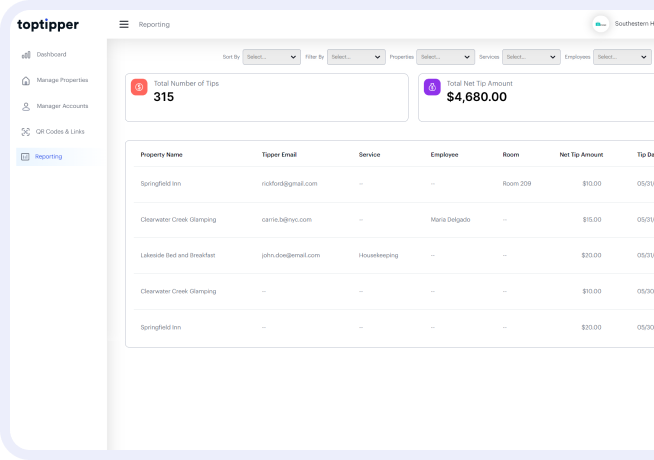Click the Reporting sidebar icon
Viewport: 654px width, 460px height.
(x=26, y=157)
